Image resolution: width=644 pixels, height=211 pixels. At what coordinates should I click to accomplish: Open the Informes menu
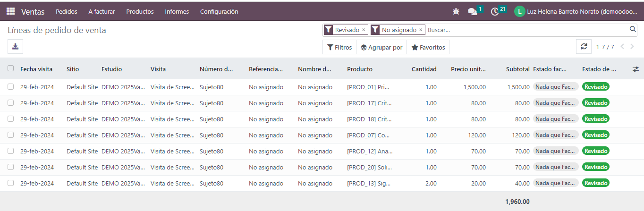[x=177, y=11]
